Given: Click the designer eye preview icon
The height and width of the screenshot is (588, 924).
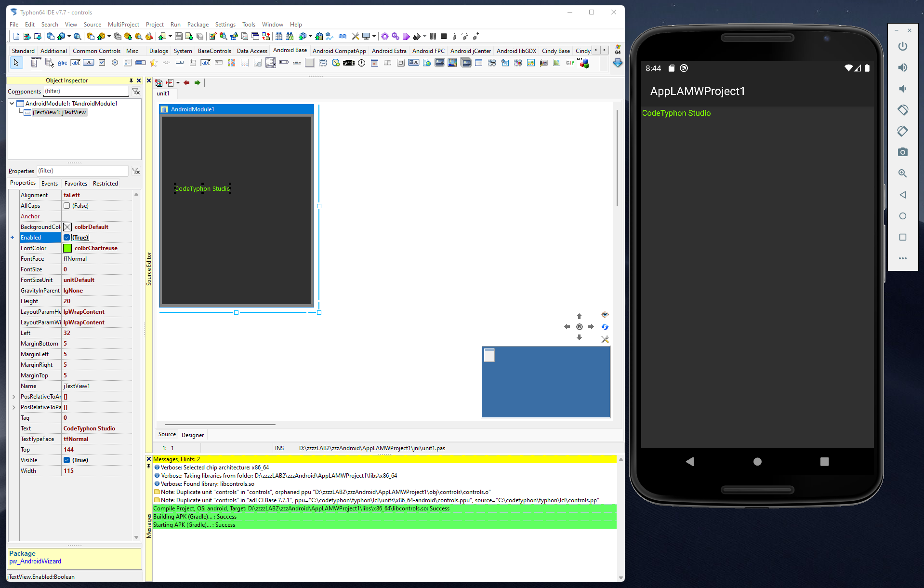Looking at the screenshot, I should click(x=605, y=315).
